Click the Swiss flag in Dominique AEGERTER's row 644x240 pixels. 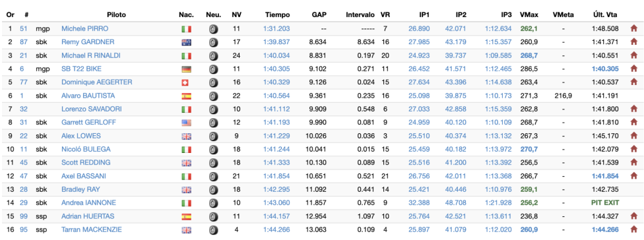185,82
